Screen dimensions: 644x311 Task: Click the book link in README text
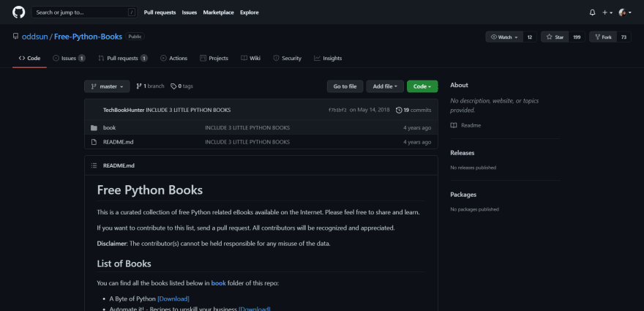click(x=219, y=283)
